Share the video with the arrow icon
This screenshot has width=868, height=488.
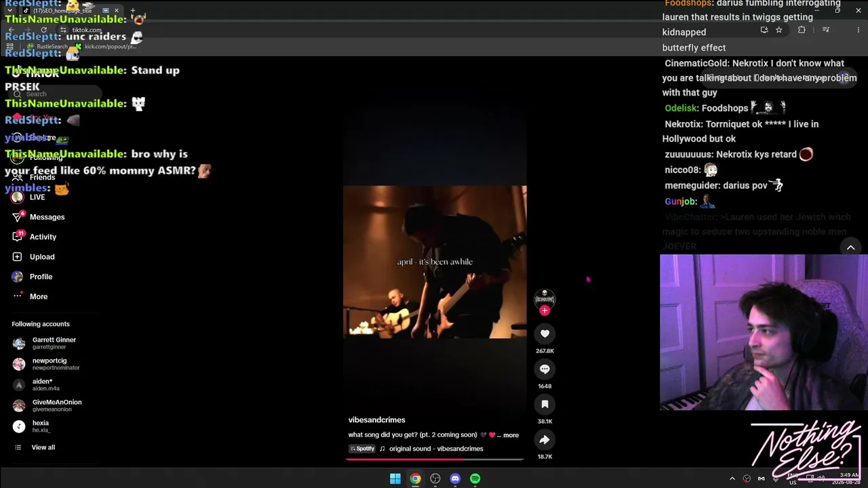coord(545,439)
